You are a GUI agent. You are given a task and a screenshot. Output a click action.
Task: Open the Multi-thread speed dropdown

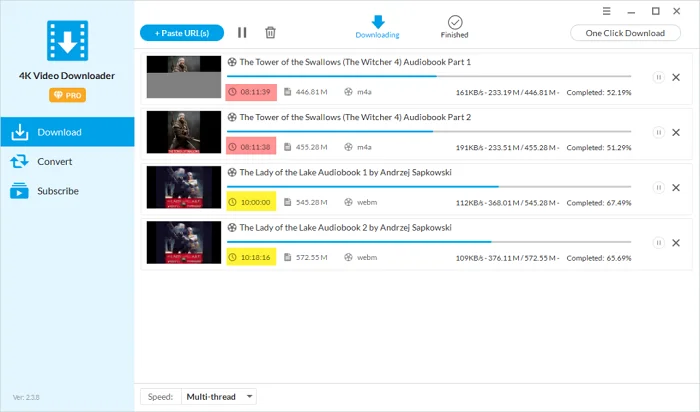(x=219, y=396)
